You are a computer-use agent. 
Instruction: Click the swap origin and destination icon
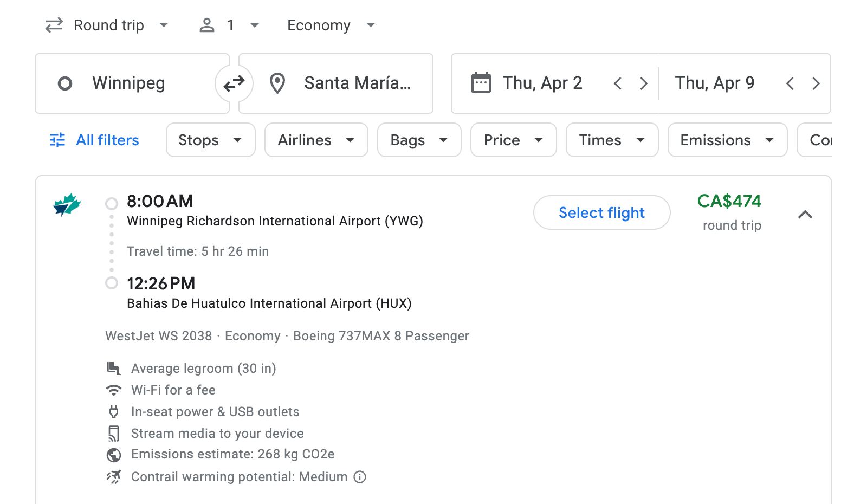pyautogui.click(x=234, y=83)
